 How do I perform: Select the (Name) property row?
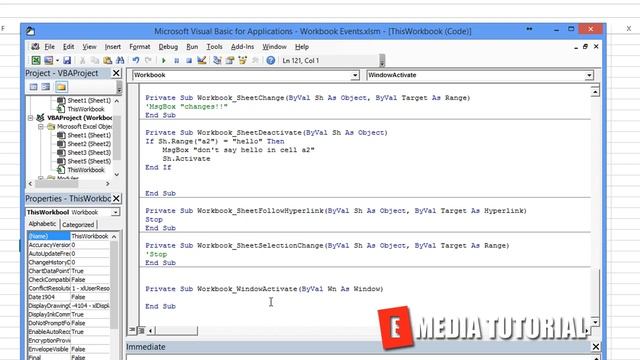click(x=69, y=236)
